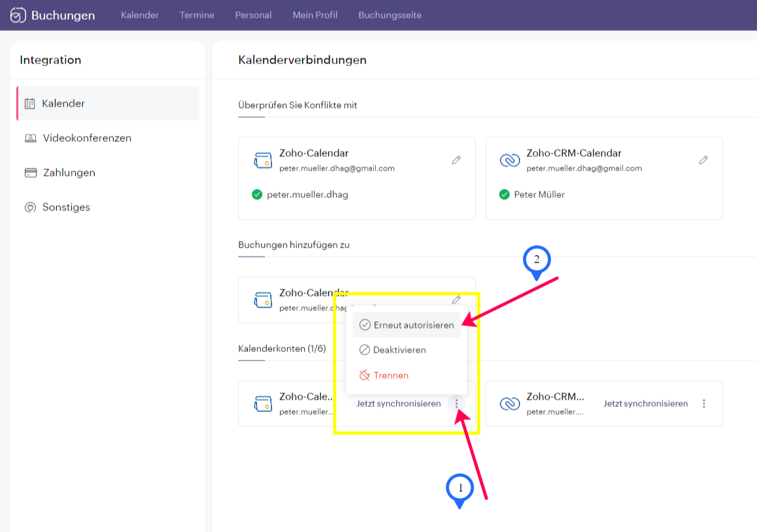Open Sonstiges integration section
757x532 pixels.
tap(108, 207)
